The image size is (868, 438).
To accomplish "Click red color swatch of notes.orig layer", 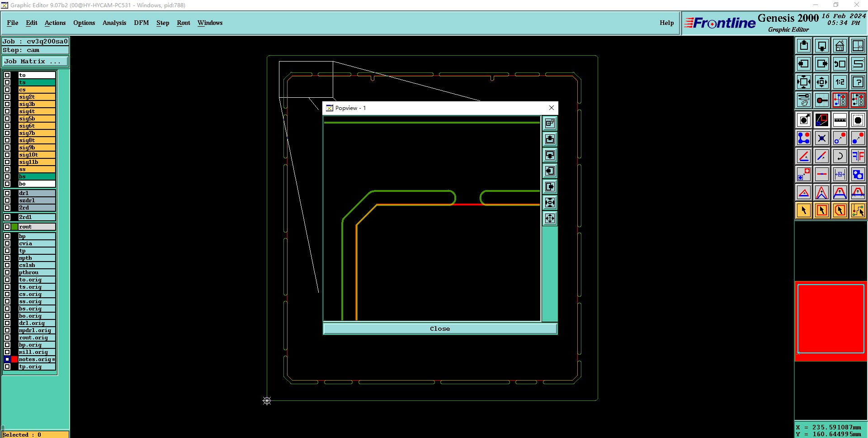I will [14, 359].
